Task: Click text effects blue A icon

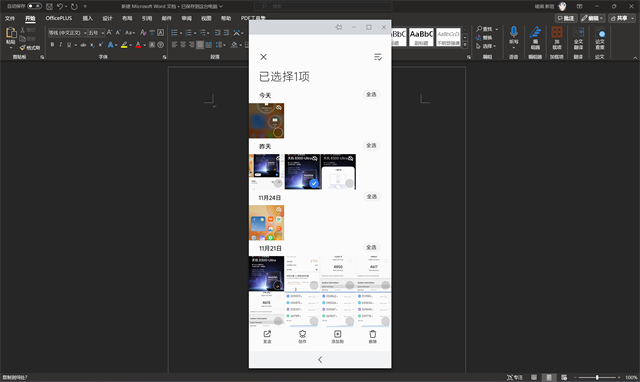Action: click(110, 44)
